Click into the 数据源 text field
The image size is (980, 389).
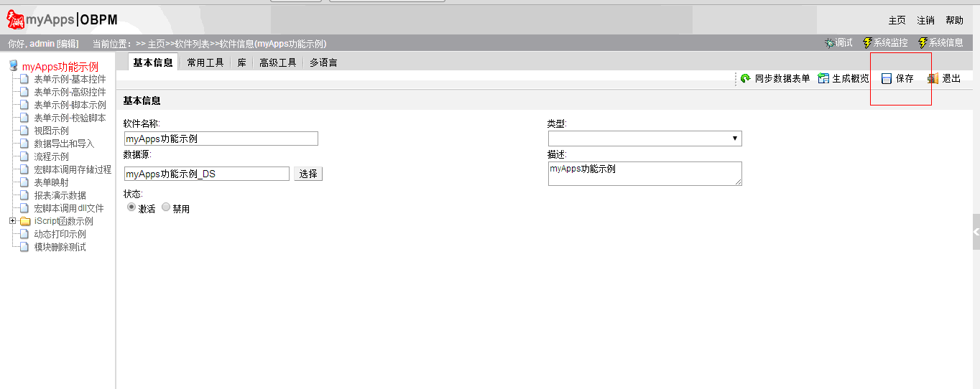206,174
